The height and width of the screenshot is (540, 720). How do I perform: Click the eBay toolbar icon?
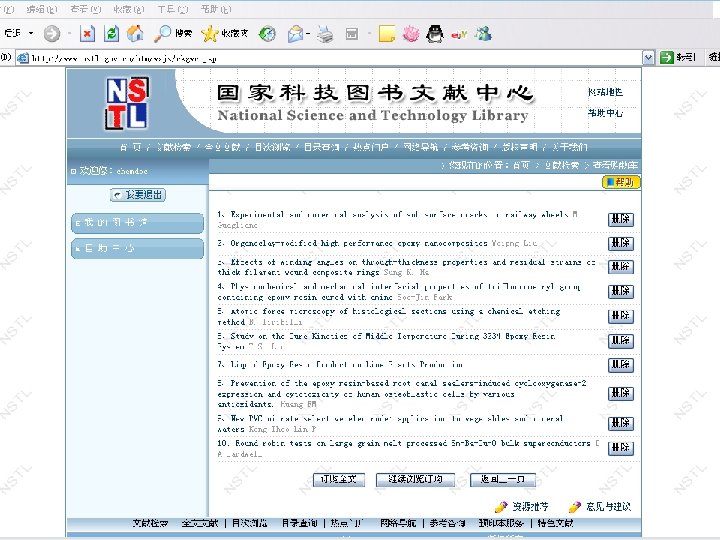click(459, 34)
